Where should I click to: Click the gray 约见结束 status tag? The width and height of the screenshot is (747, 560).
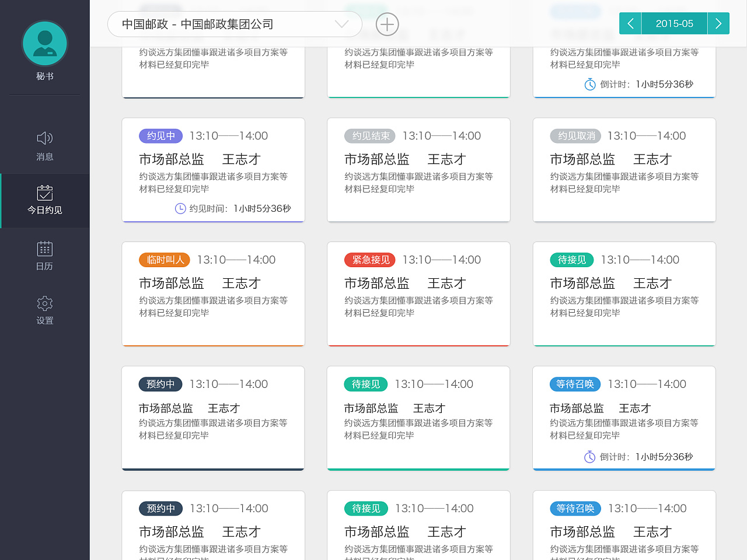click(x=370, y=136)
